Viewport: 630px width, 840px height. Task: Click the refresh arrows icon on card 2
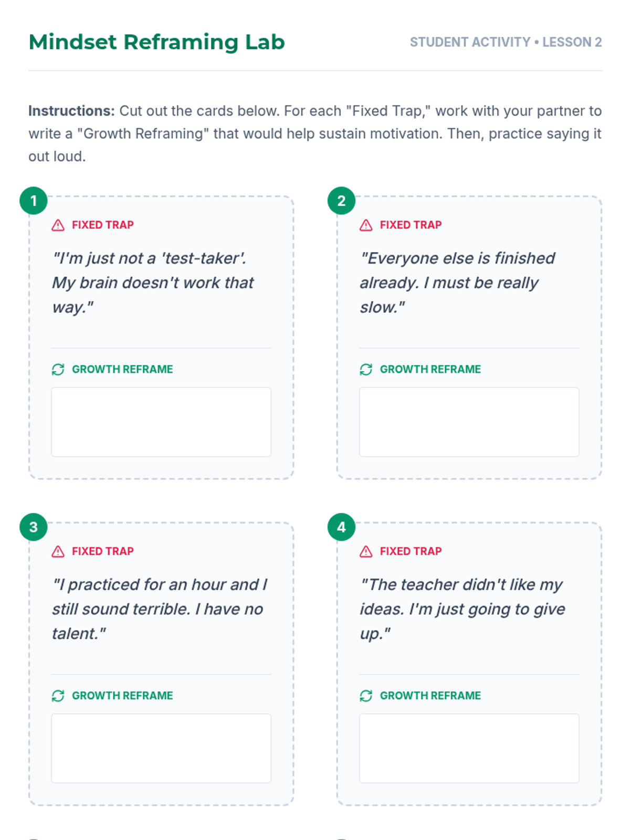pyautogui.click(x=366, y=370)
